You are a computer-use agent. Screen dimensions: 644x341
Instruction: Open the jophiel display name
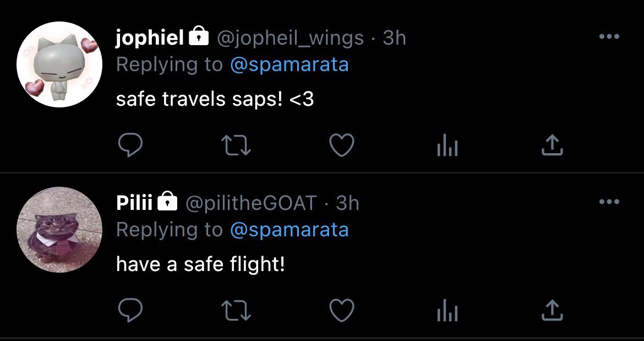coord(150,38)
